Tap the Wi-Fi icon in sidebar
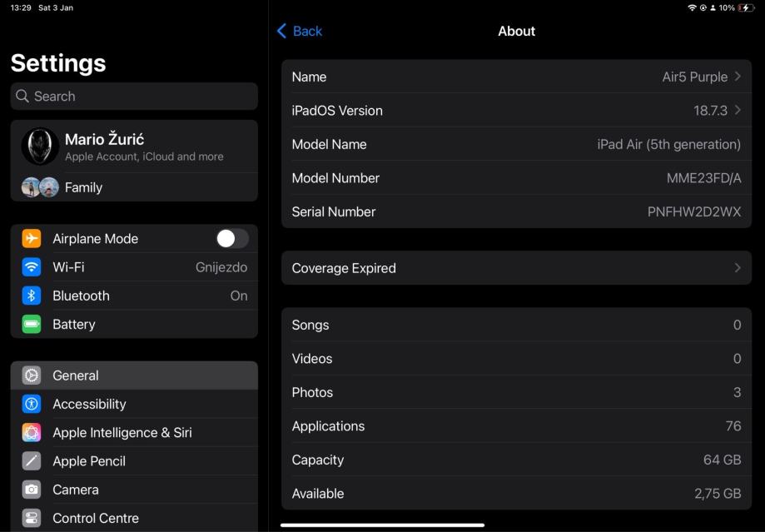The image size is (765, 532). pos(32,267)
